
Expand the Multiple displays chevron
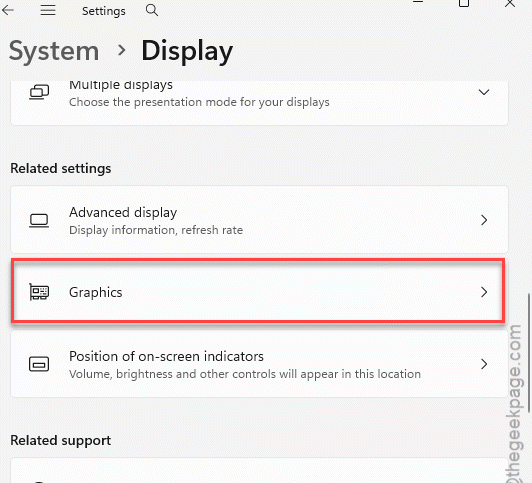pyautogui.click(x=483, y=92)
